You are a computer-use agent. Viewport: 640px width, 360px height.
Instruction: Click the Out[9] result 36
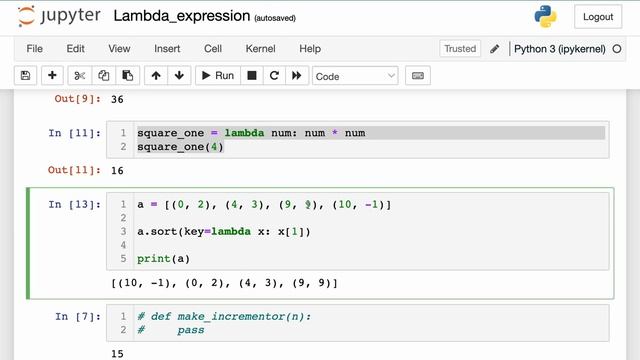(x=117, y=100)
